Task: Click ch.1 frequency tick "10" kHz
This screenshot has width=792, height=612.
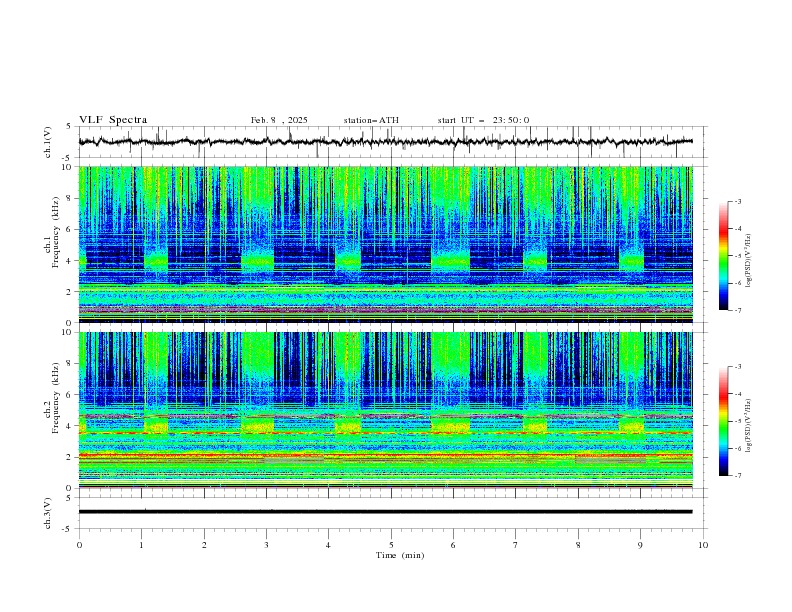Action: 69,167
